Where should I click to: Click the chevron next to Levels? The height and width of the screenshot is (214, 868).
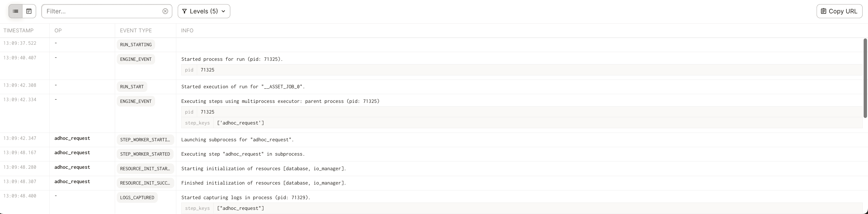(223, 11)
